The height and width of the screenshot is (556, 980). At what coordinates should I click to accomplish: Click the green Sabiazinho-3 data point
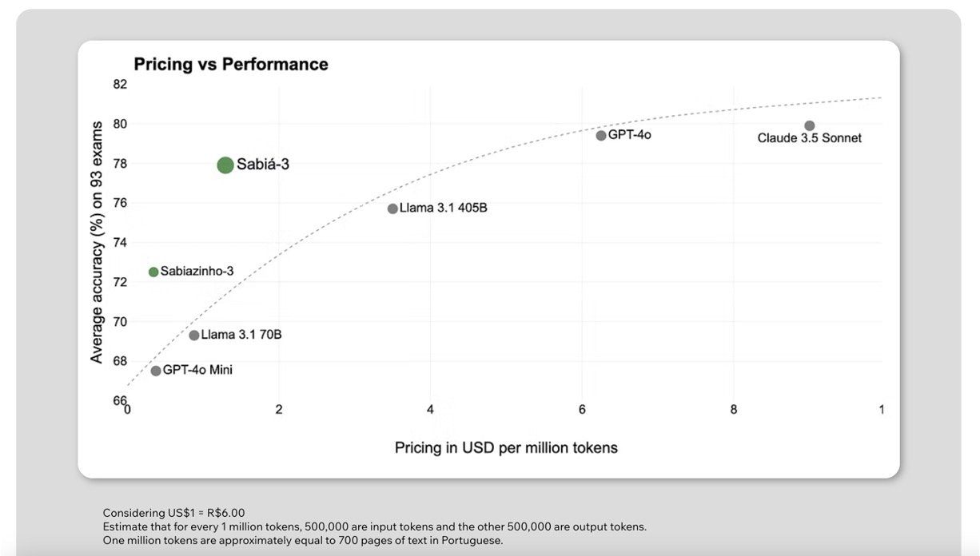pyautogui.click(x=153, y=272)
